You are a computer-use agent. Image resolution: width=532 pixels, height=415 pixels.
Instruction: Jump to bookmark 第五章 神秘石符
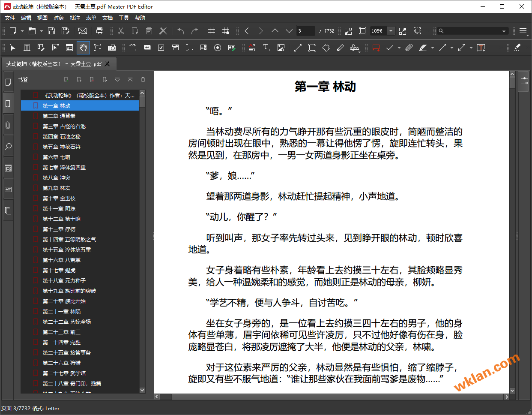point(61,147)
